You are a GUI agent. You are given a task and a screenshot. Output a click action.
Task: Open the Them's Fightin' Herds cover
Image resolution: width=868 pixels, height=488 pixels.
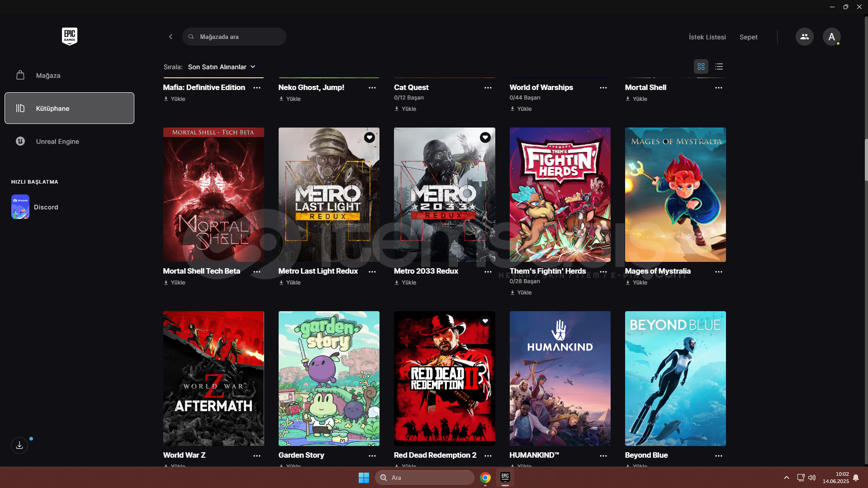click(x=560, y=194)
